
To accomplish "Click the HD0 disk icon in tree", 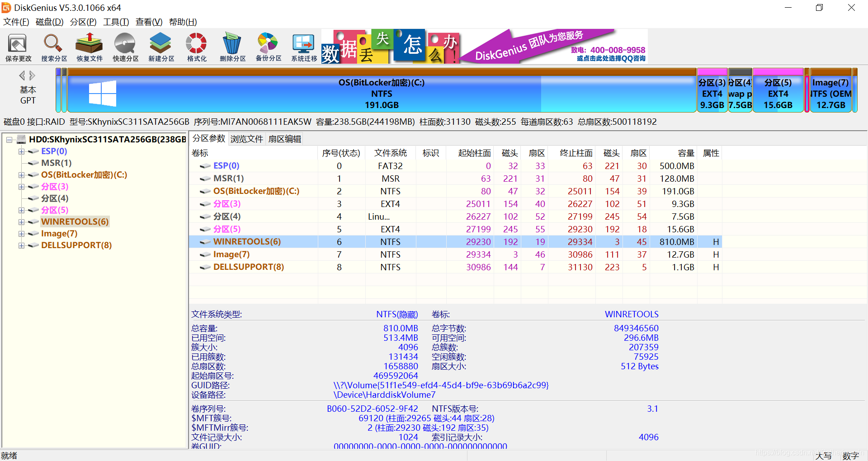I will tap(21, 139).
